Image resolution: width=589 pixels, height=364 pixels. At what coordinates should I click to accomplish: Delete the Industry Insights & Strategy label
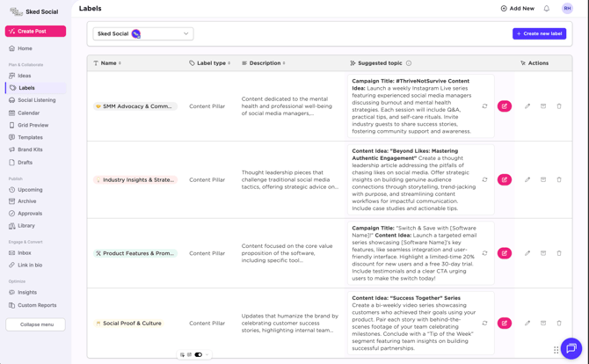tap(559, 179)
